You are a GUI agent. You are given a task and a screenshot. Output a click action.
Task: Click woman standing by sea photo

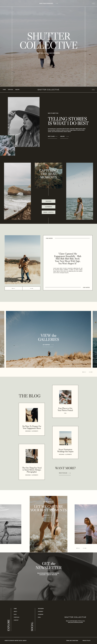point(80,191)
